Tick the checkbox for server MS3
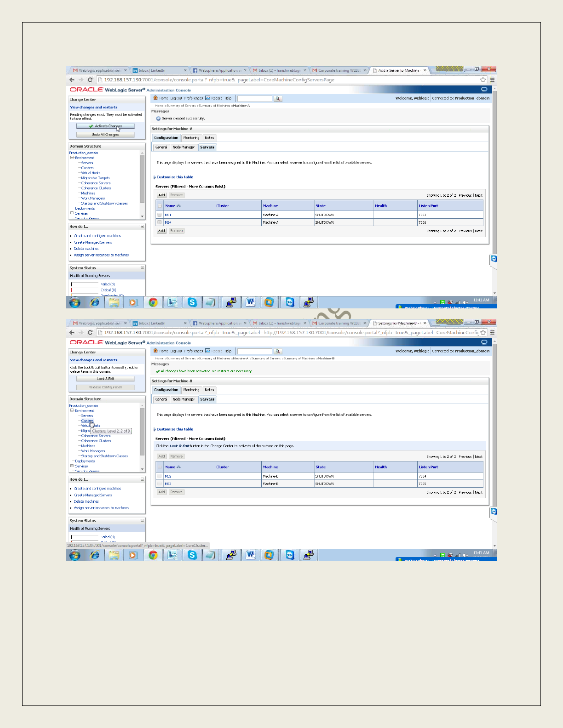Viewport: 563px width, 728px height. point(160,483)
